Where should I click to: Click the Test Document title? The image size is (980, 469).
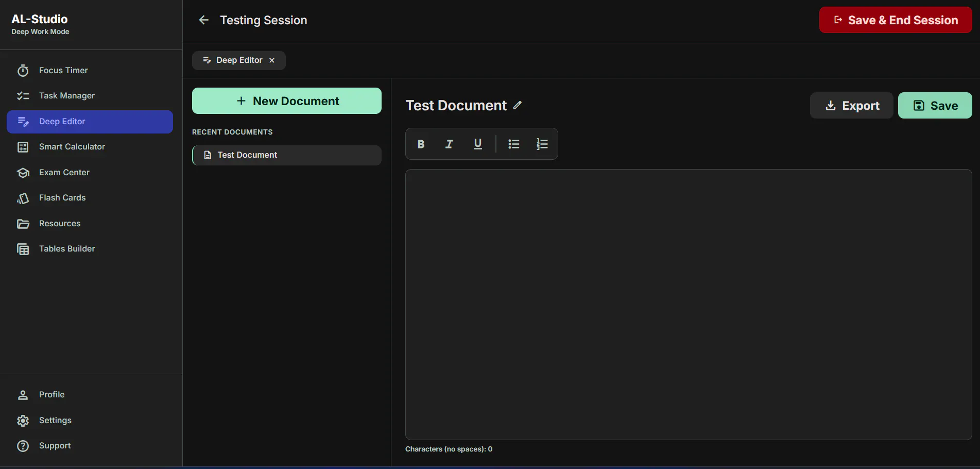(x=456, y=106)
